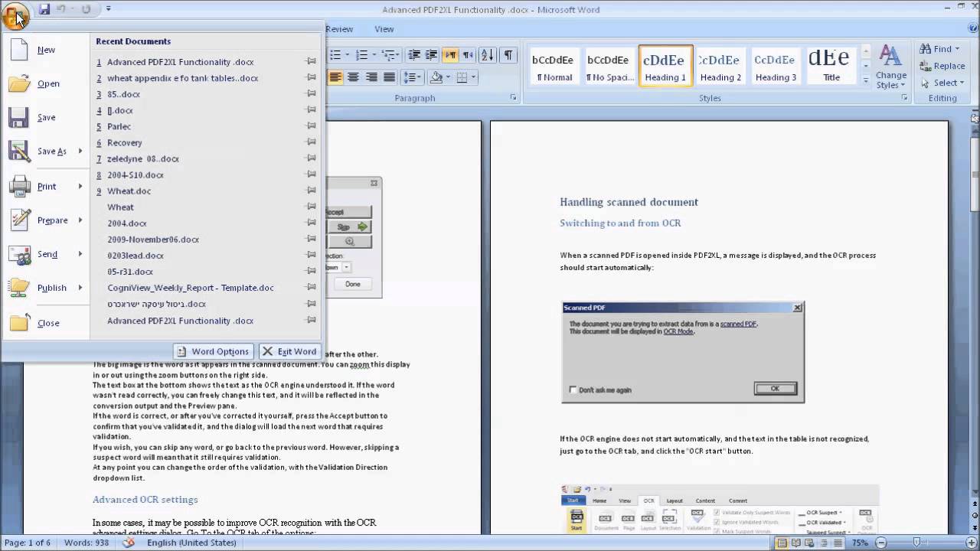
Task: Pin the Wheat.doc recent document
Action: [311, 191]
